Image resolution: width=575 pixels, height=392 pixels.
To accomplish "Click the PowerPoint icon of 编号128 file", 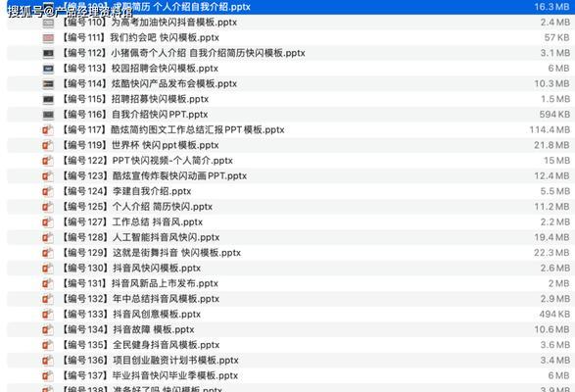I will [48, 238].
